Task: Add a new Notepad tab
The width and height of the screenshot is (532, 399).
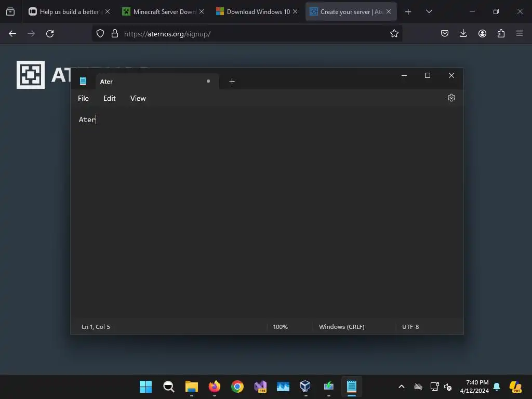Action: [232, 82]
